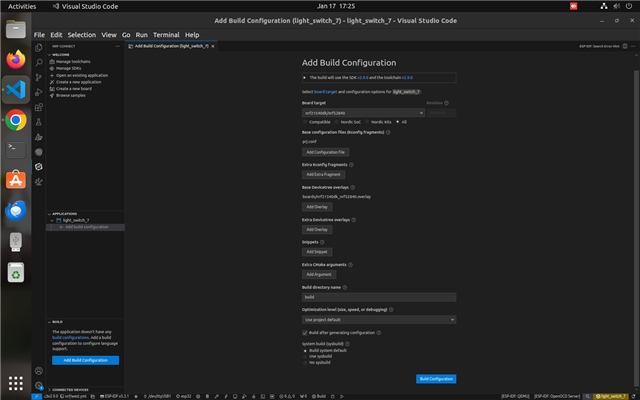Click help icon beside System build (sysbuild)

[347, 344]
